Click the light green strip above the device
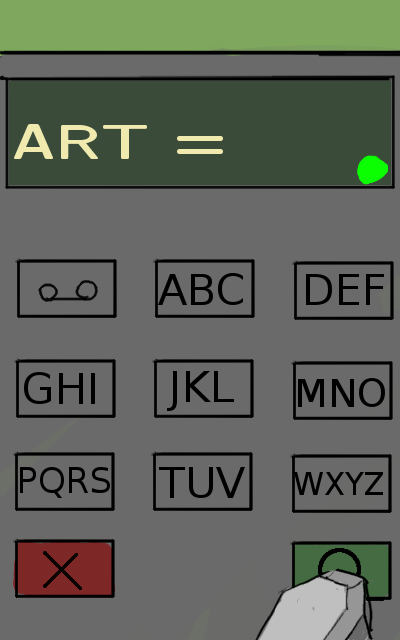 (x=200, y=25)
